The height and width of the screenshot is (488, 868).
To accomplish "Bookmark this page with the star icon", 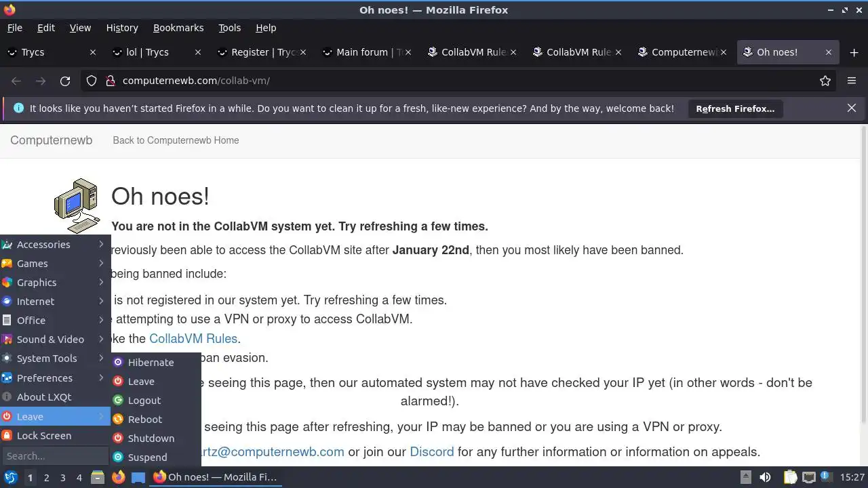I will 825,81.
